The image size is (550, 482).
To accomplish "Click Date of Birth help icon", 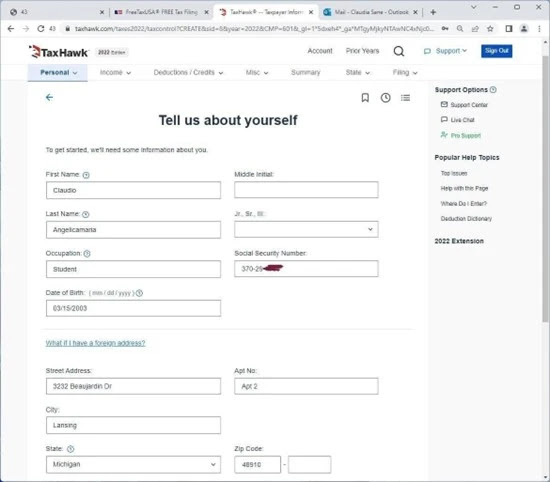I will [x=139, y=293].
